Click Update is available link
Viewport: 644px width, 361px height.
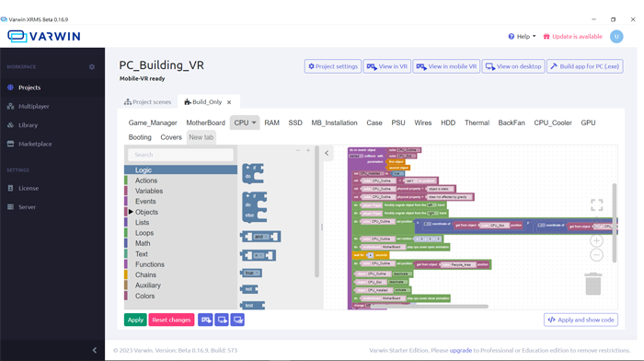[572, 37]
